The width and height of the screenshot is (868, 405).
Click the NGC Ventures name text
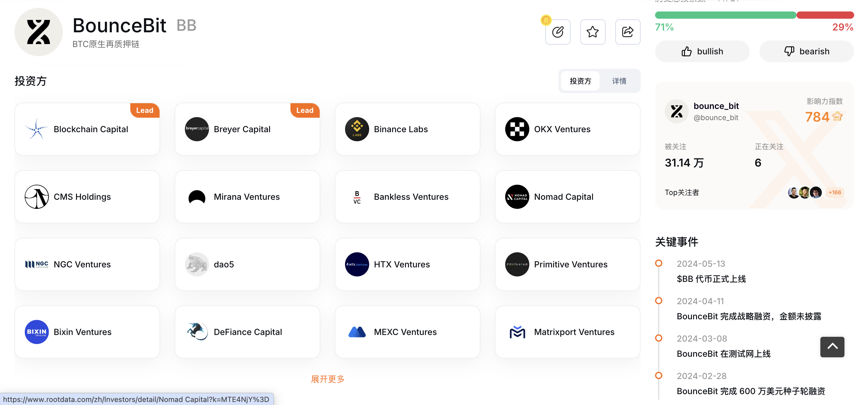click(82, 264)
